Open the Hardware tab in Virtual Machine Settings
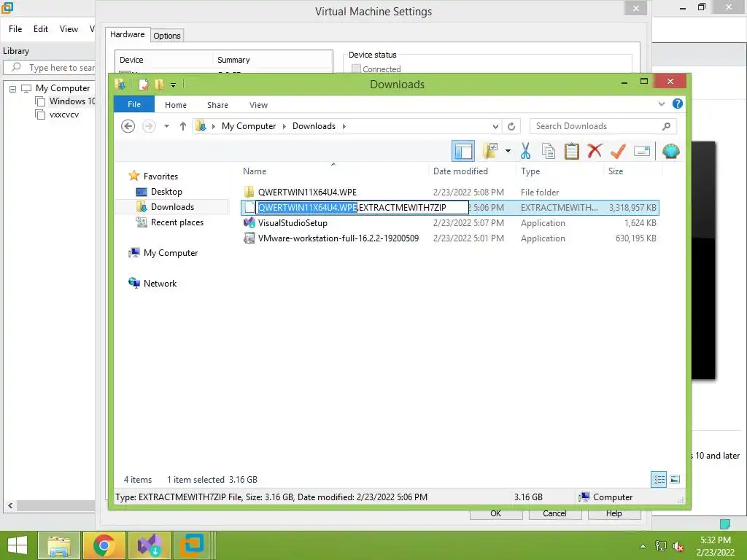This screenshot has height=560, width=747. (127, 34)
